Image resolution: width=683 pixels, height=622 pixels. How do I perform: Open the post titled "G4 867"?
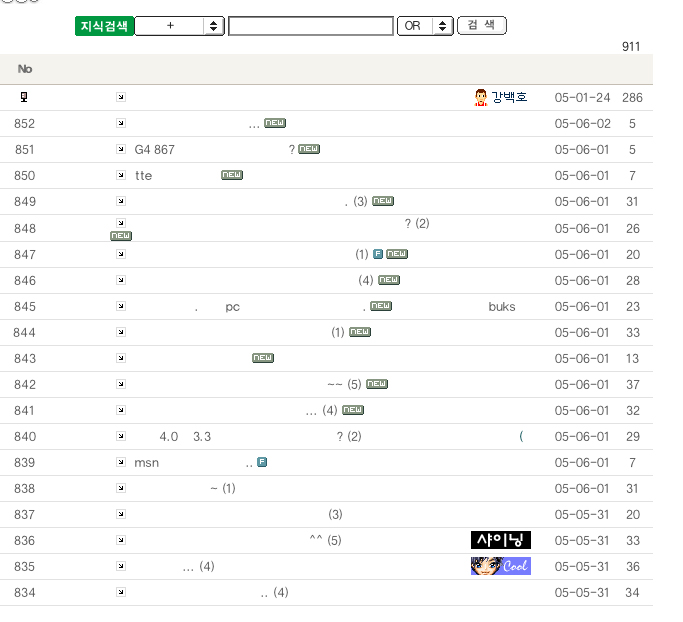(155, 149)
